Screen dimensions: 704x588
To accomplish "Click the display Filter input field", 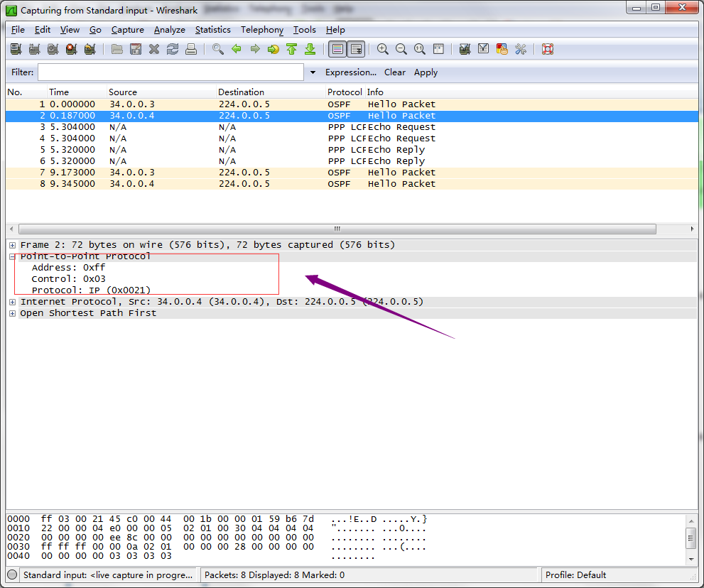I will click(x=170, y=72).
